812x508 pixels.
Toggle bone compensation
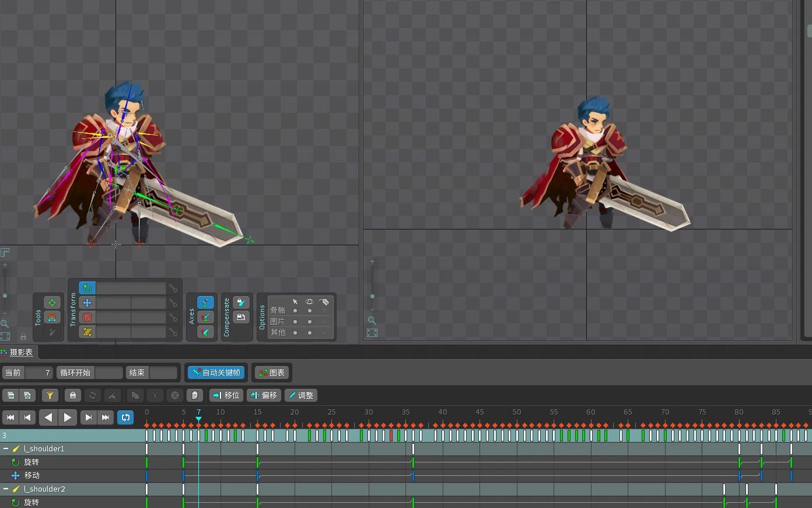(x=241, y=302)
